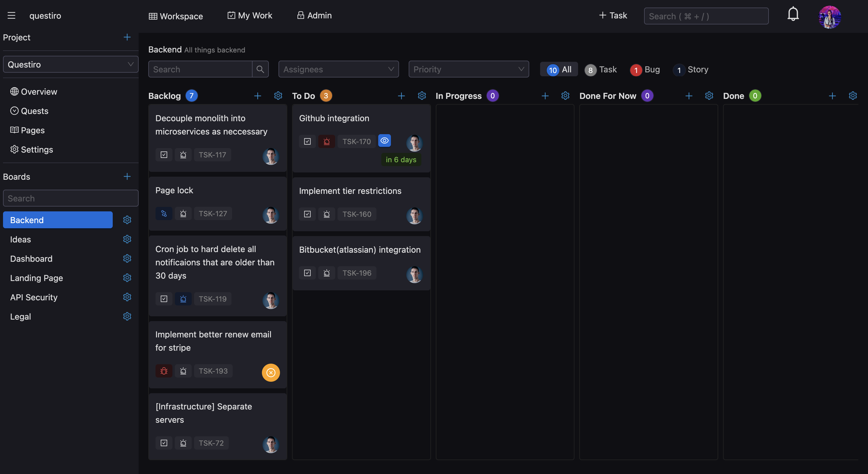Click the + Task button
The image size is (868, 474).
click(613, 15)
